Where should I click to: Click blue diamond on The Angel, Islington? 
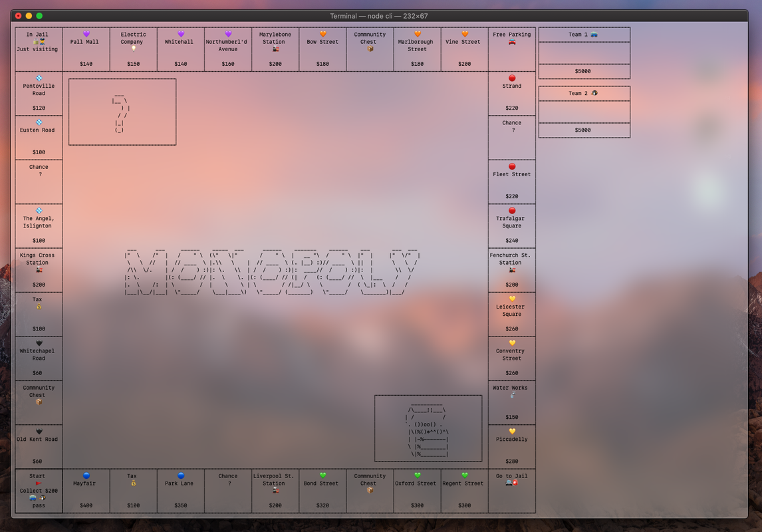[39, 211]
